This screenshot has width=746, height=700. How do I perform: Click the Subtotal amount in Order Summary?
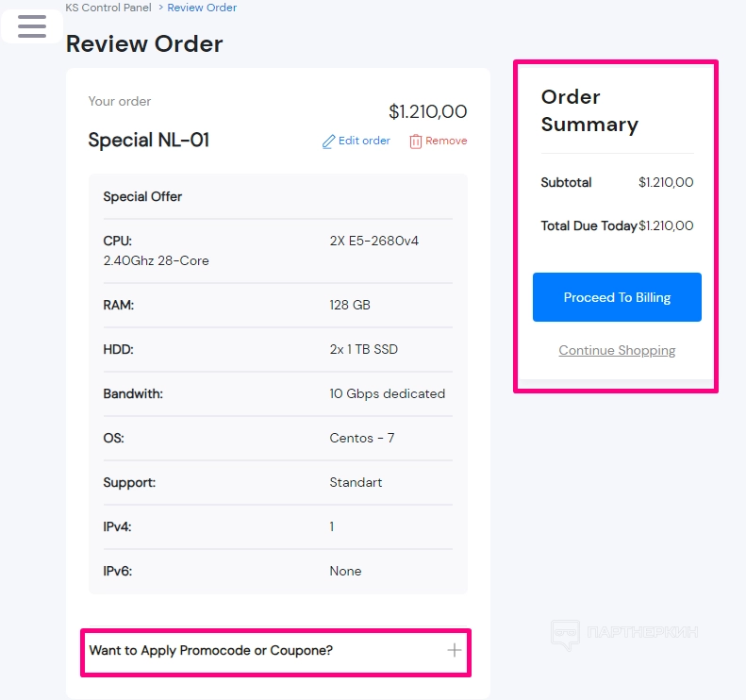(666, 182)
